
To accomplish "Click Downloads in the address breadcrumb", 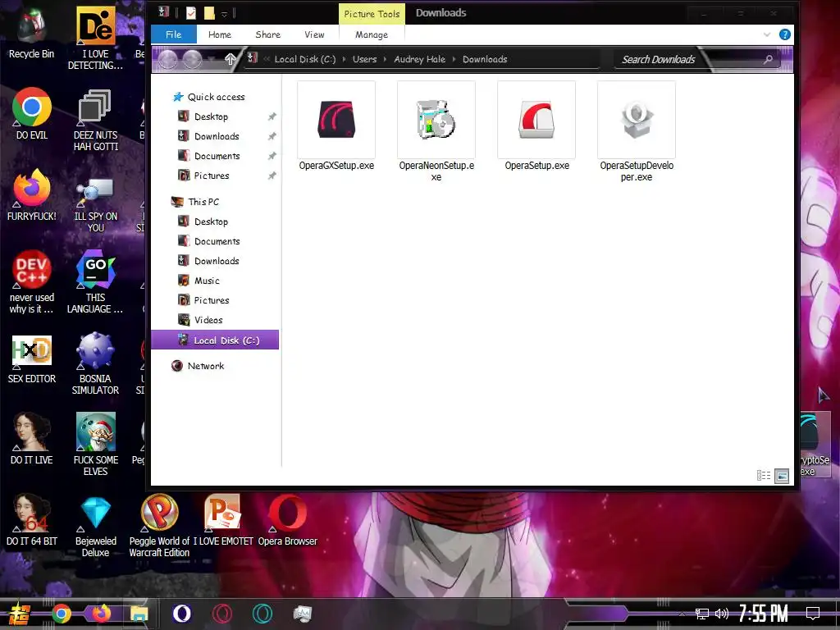I will tap(485, 59).
